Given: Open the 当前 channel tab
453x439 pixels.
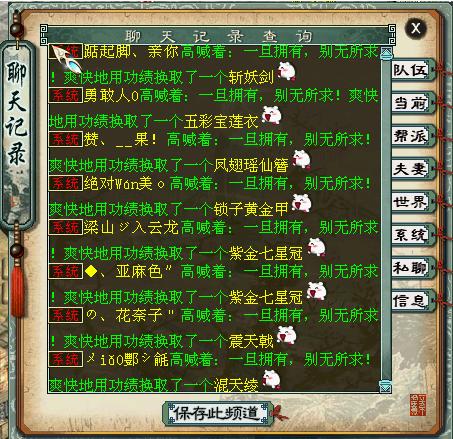Looking at the screenshot, I should 413,103.
